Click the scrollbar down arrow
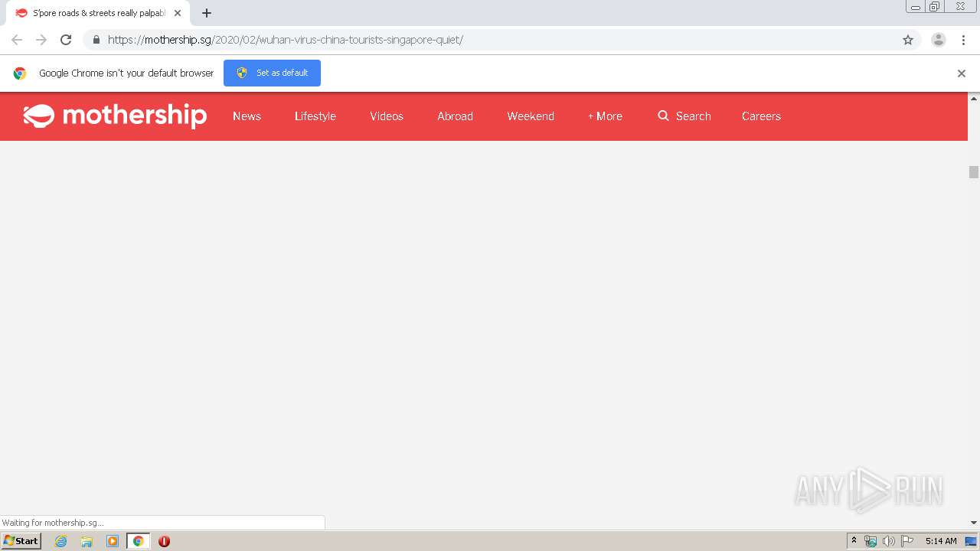Screen dimensions: 980x551 coord(974,523)
